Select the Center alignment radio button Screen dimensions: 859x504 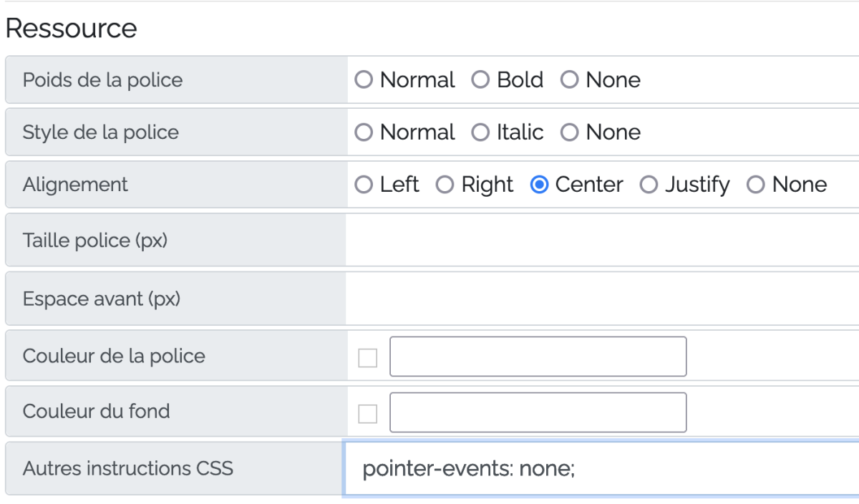(539, 185)
